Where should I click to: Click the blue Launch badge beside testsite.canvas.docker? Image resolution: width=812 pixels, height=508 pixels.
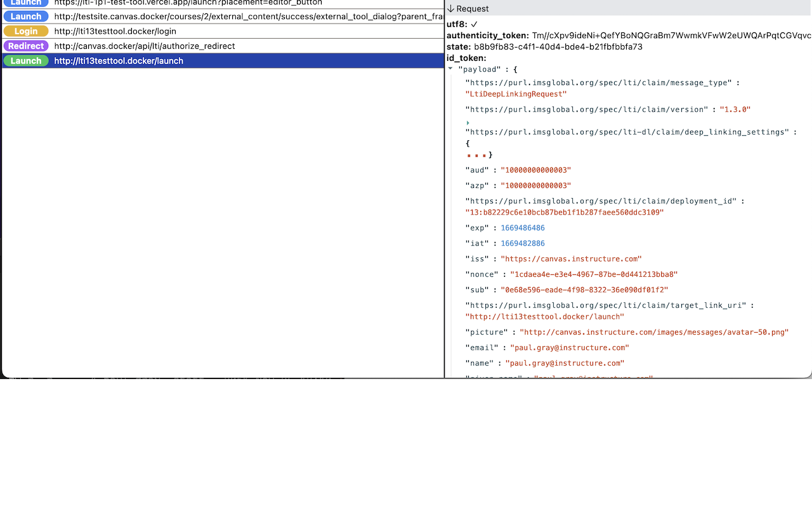(x=26, y=17)
